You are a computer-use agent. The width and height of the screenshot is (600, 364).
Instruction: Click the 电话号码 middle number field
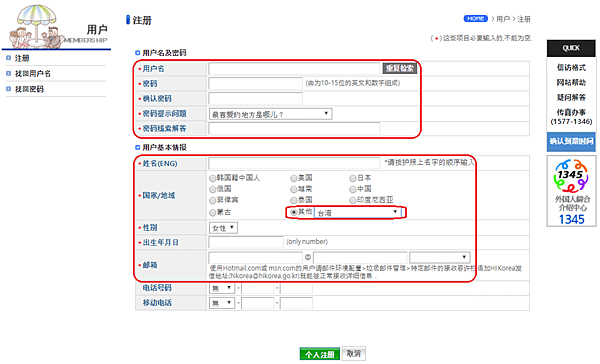pos(258,288)
